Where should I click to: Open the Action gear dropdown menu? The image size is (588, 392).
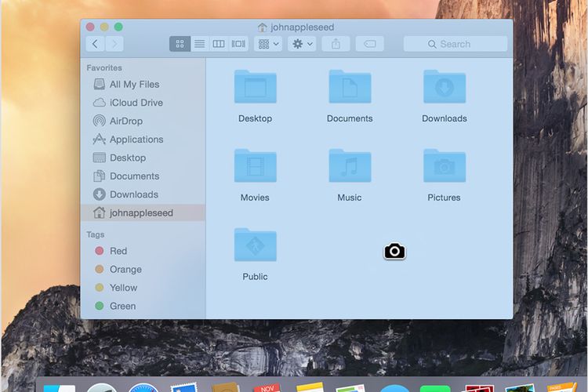(x=302, y=44)
